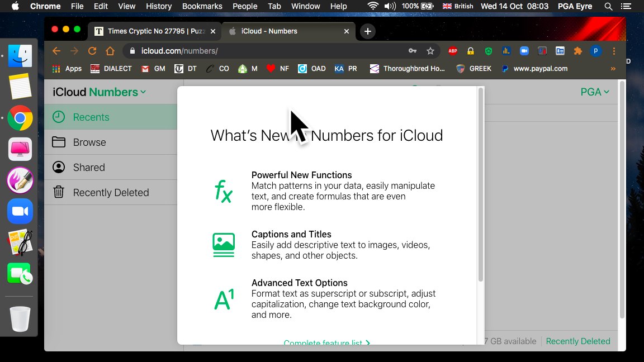Screen dimensions: 644x362
Task: Open the NF heart bookmark
Action: pyautogui.click(x=278, y=69)
